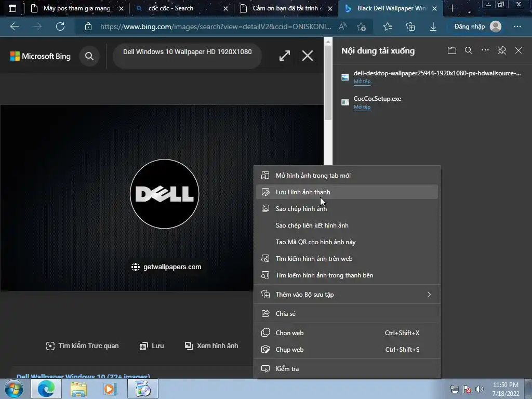Close the Bing image detail view
This screenshot has height=399, width=532.
click(x=308, y=56)
